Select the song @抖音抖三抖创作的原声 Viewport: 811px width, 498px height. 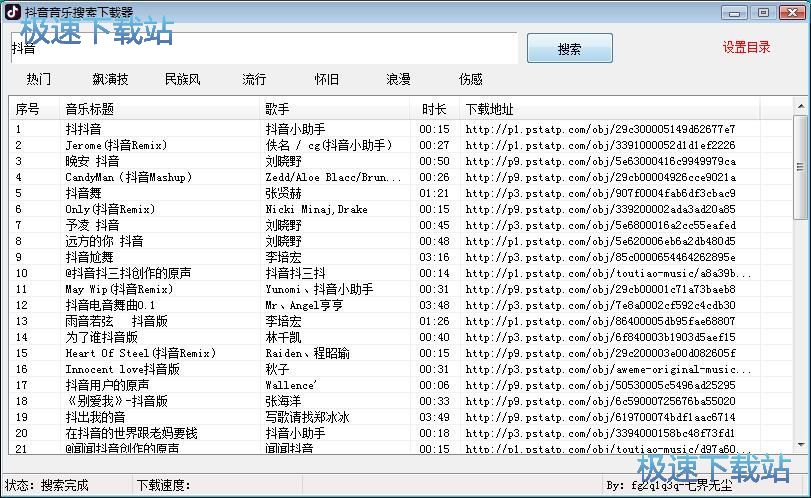(128, 273)
